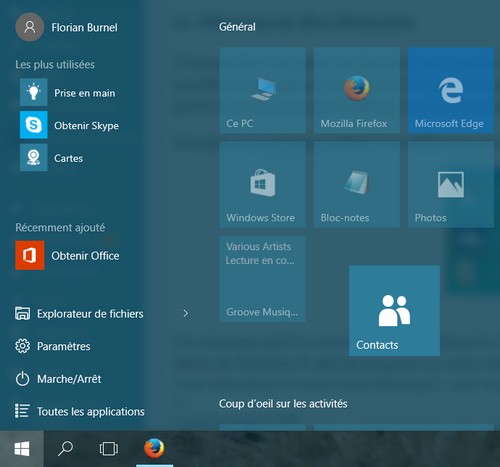Open the Photos tile
Viewport: 500px width, 467px height.
pos(451,185)
